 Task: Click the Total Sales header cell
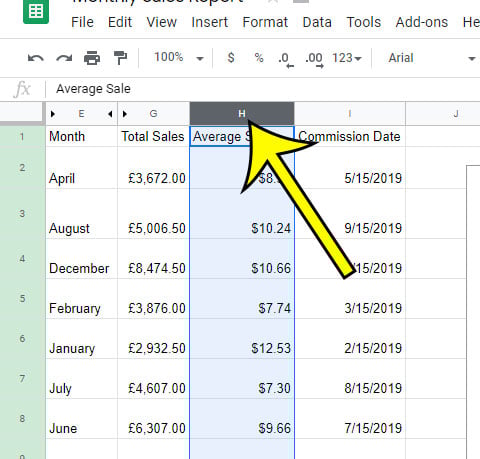pos(153,136)
